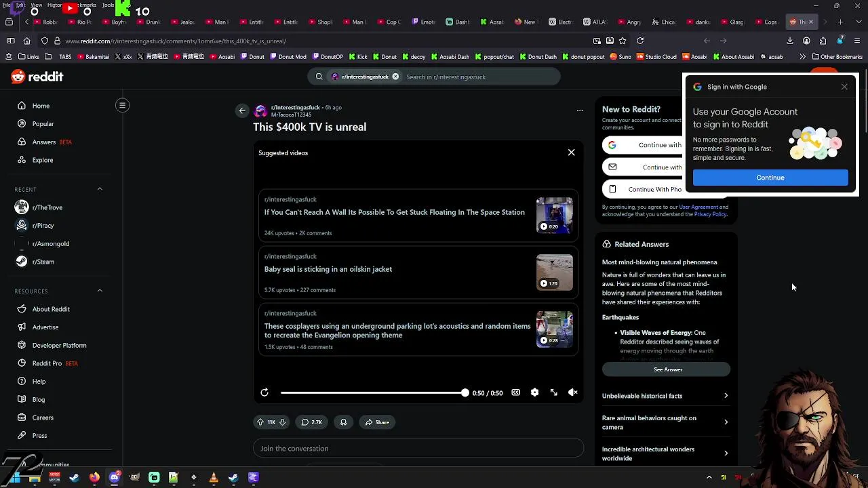The image size is (868, 488).
Task: Close the Suggested videos overlay
Action: [571, 152]
